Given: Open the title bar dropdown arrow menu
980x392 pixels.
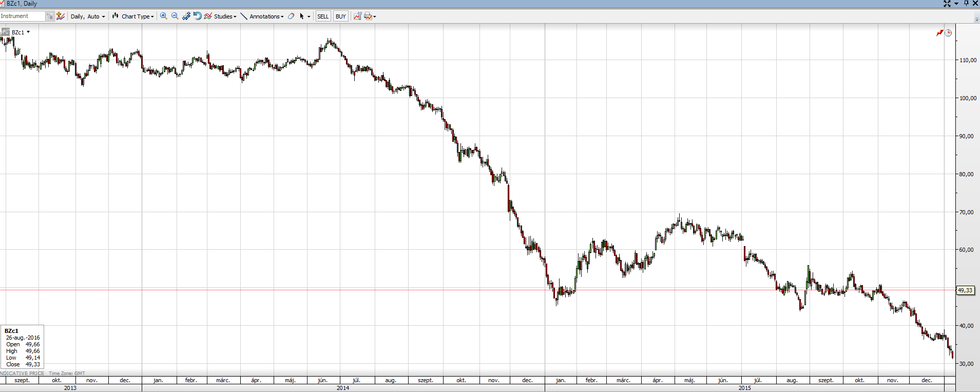Looking at the screenshot, I should pyautogui.click(x=956, y=4).
